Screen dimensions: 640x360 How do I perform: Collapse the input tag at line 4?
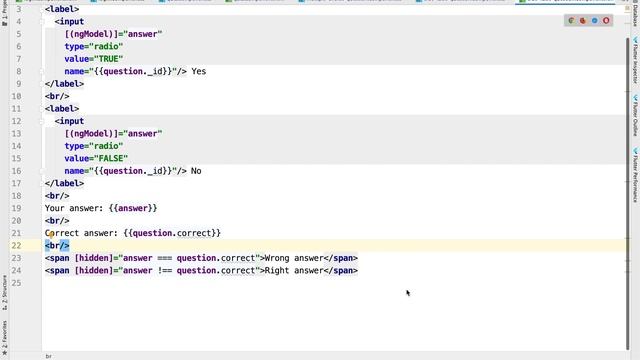(42, 22)
